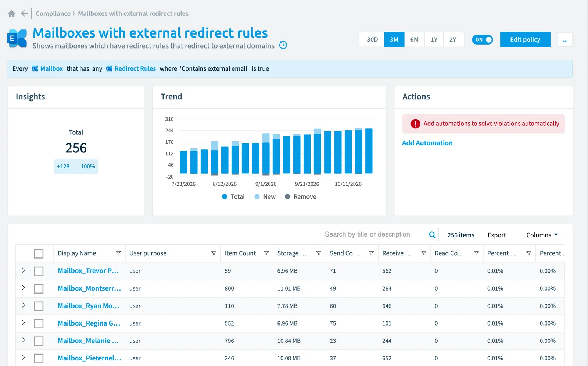Screen dimensions: 588x366
Task: Select the Mailbox_Ryan Mo row checkbox
Action: click(39, 306)
